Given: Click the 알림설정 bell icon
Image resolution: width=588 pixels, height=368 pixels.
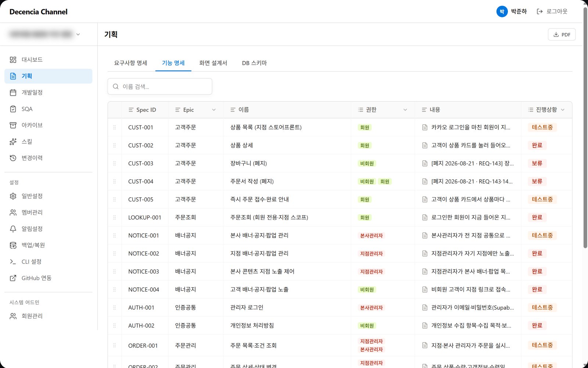Looking at the screenshot, I should click(13, 229).
